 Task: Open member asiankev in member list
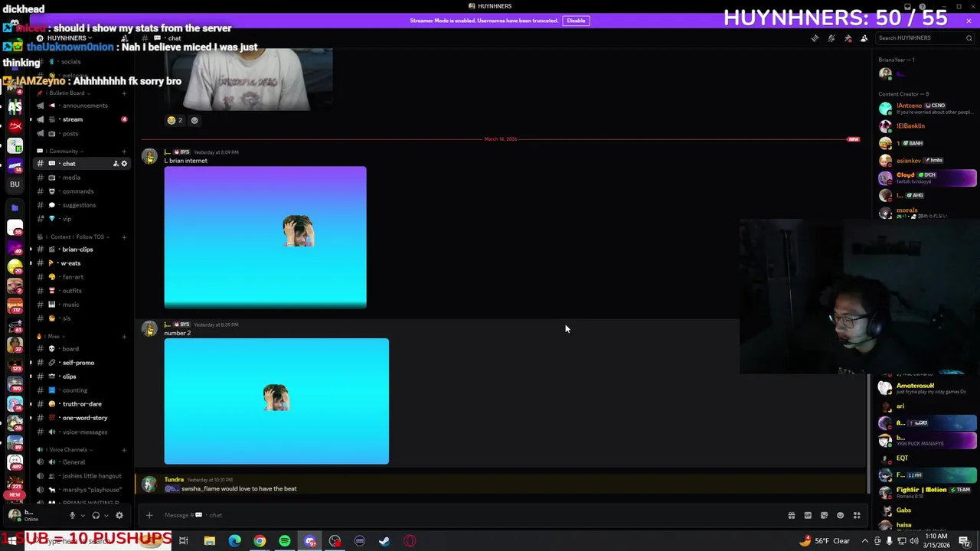pyautogui.click(x=927, y=161)
